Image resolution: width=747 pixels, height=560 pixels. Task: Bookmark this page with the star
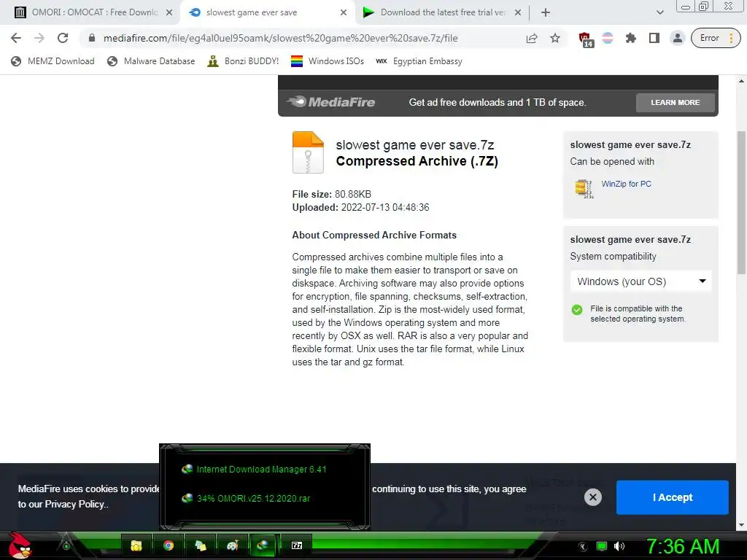pos(555,38)
